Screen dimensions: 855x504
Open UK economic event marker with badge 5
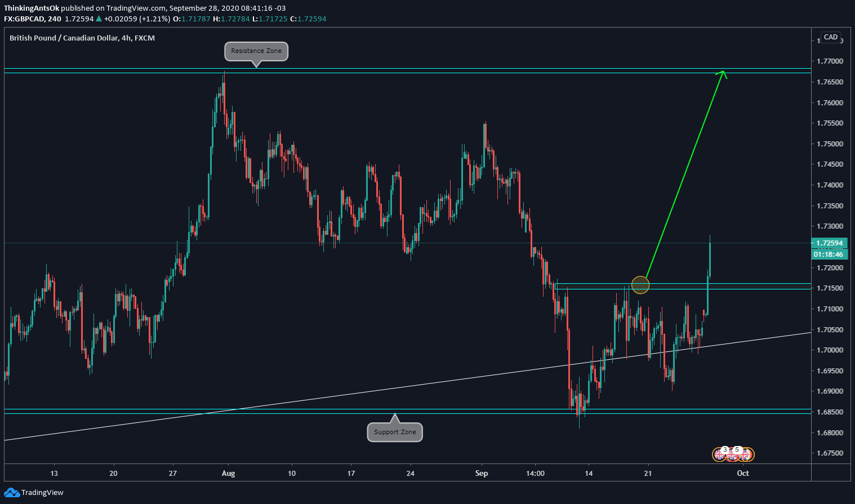pos(733,454)
